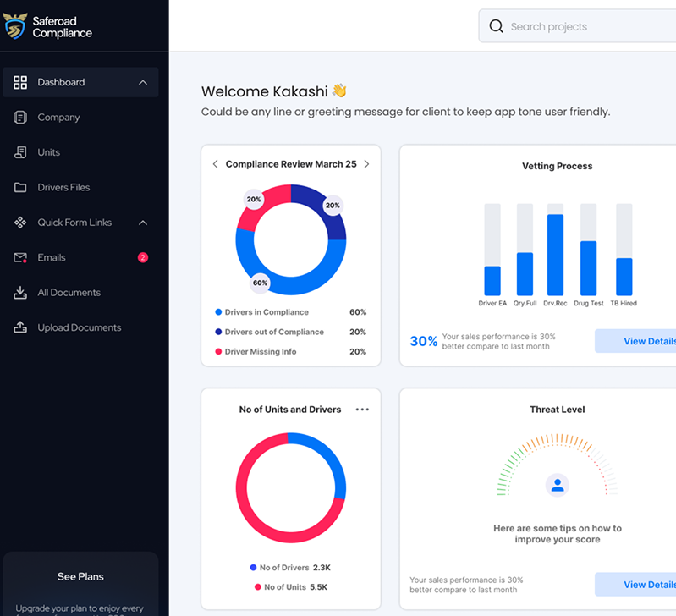Click the Saferoad Compliance shield logo

tap(15, 26)
